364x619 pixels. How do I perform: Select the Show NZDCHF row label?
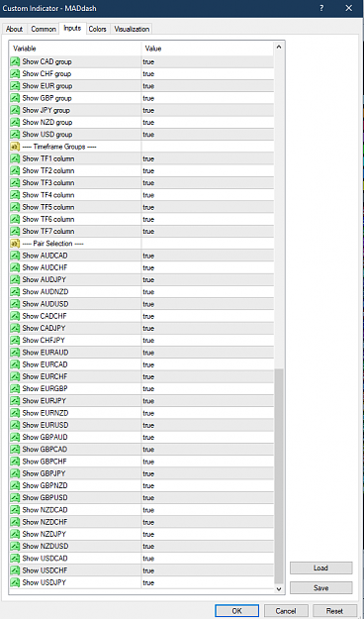click(x=45, y=522)
